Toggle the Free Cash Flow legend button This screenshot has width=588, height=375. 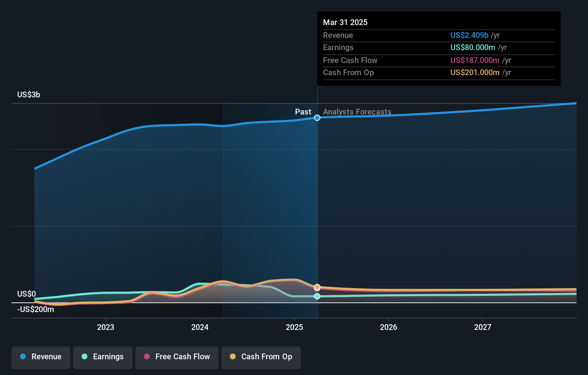(177, 357)
